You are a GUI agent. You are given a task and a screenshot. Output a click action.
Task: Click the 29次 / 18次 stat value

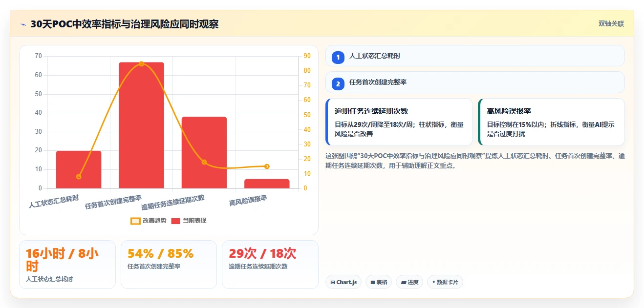click(x=262, y=254)
